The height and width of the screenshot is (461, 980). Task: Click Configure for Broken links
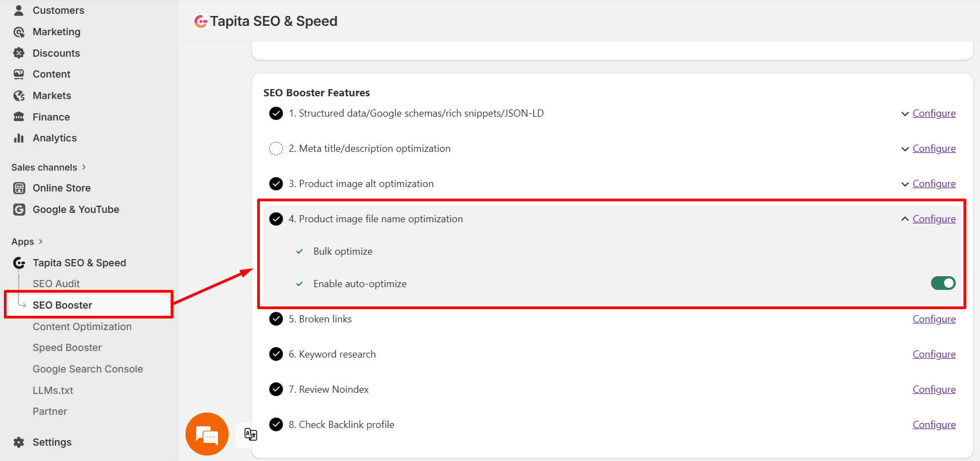[934, 319]
